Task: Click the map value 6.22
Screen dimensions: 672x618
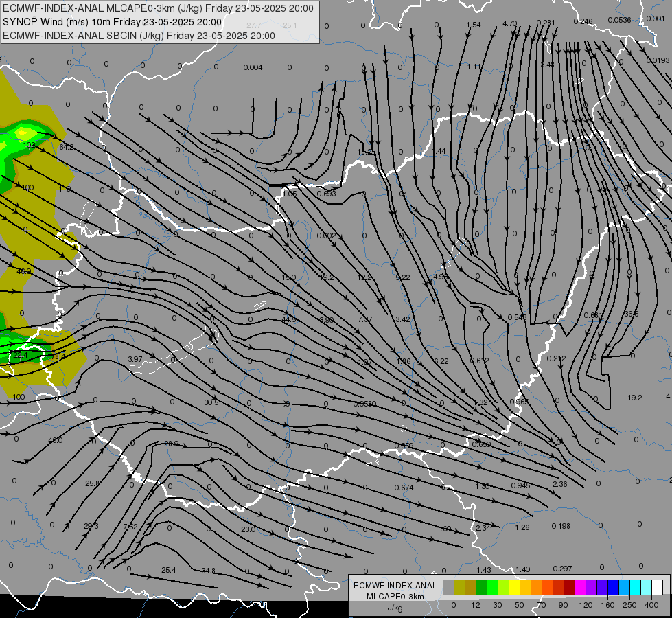Action: click(441, 361)
